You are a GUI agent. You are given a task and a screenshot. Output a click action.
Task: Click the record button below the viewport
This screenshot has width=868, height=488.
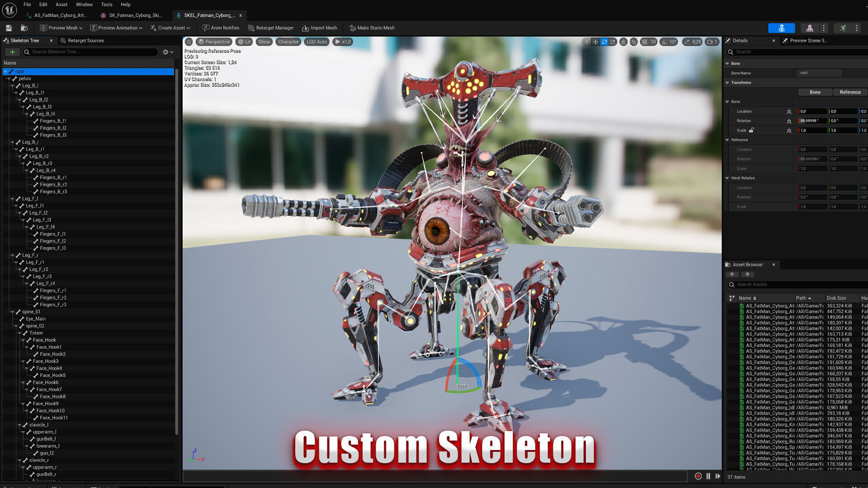(x=698, y=476)
